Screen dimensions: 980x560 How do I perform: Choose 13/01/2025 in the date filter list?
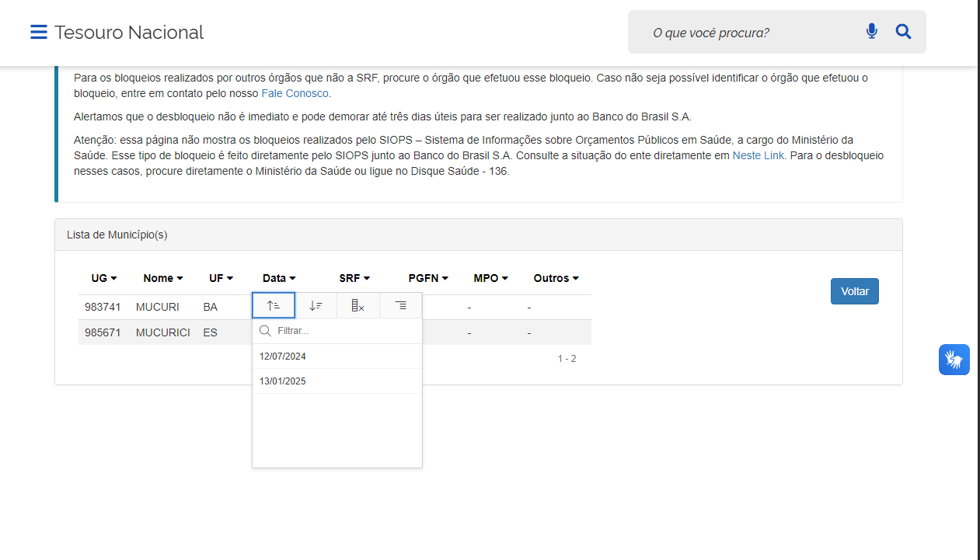point(283,381)
